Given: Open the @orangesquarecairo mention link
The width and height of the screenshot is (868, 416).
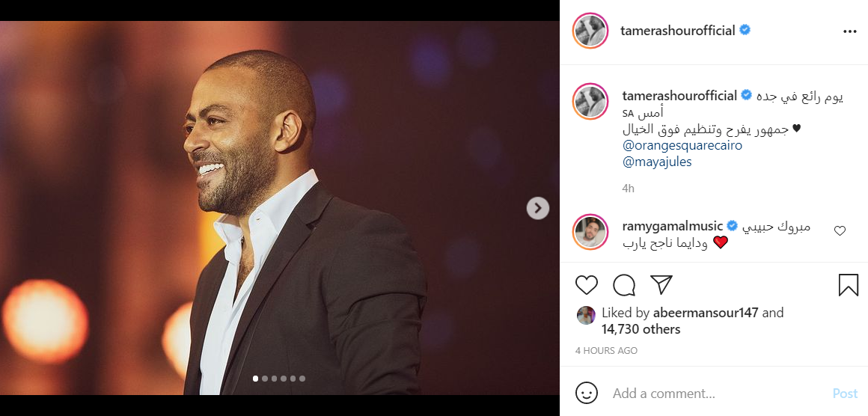Looking at the screenshot, I should 682,145.
